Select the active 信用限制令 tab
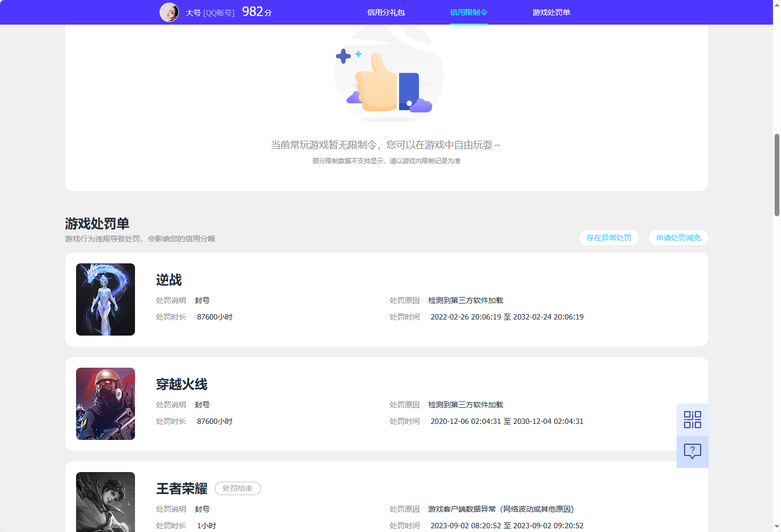This screenshot has width=781, height=532. click(x=468, y=12)
